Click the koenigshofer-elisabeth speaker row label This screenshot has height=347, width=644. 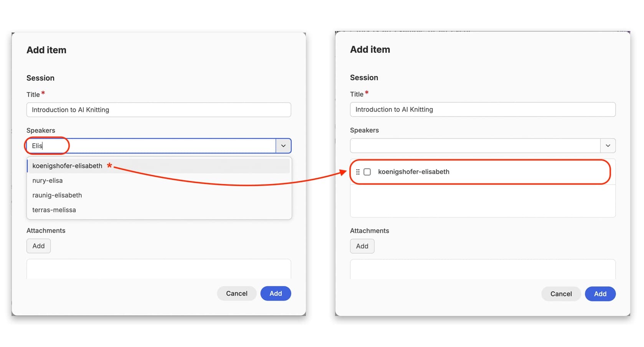coord(413,172)
